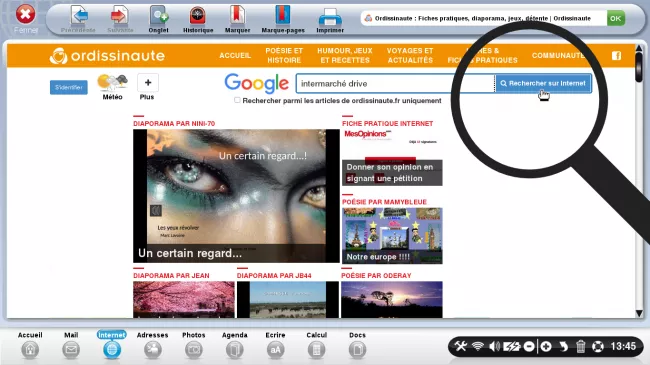Zoom out with the minus icon

pyautogui.click(x=529, y=346)
